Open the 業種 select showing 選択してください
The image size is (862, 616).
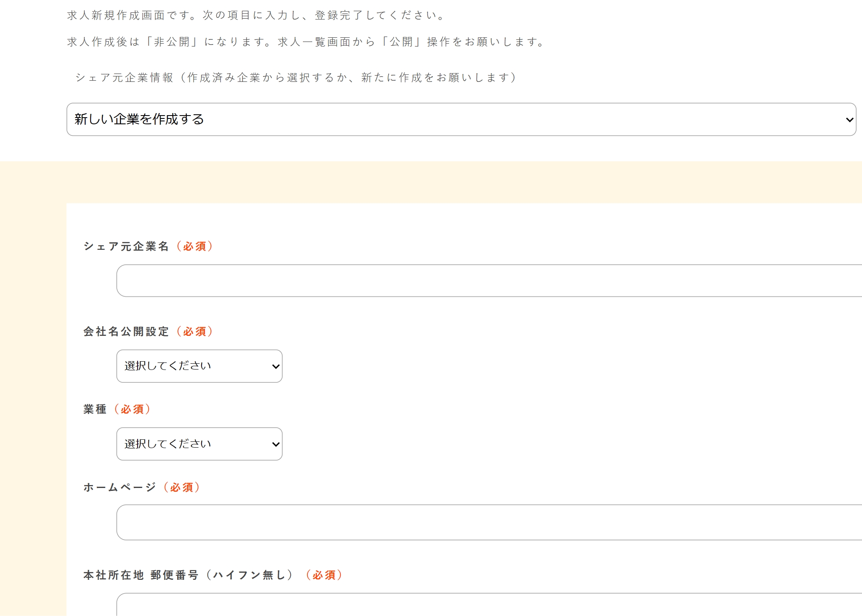coord(199,444)
